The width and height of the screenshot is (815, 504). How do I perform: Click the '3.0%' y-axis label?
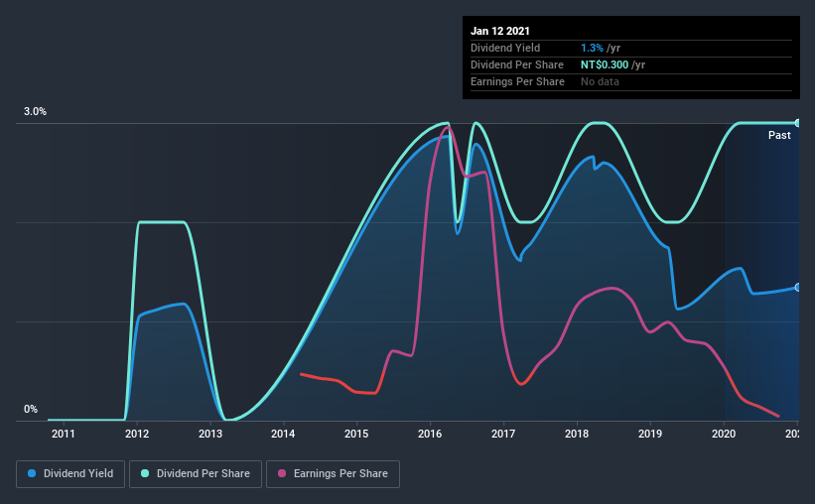tap(35, 112)
